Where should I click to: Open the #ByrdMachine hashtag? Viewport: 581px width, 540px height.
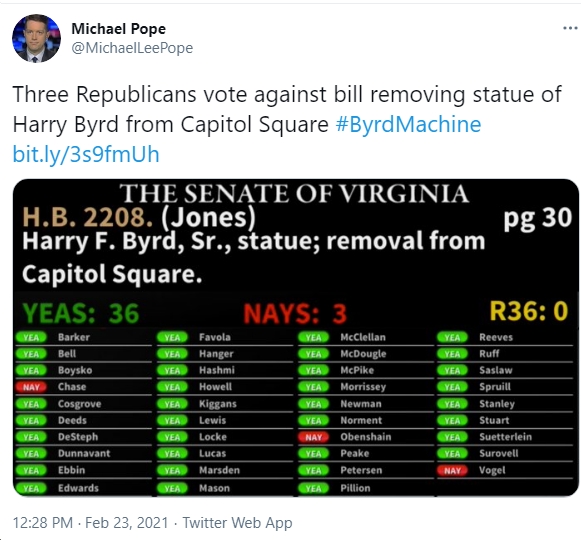click(408, 124)
